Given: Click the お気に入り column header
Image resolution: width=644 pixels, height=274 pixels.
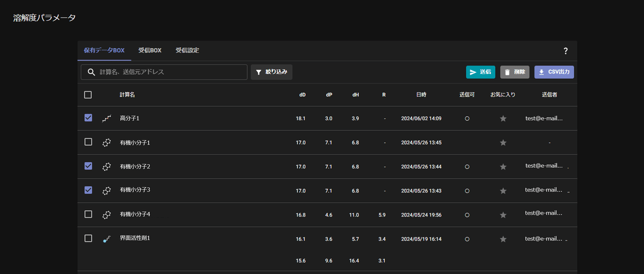Looking at the screenshot, I should (x=503, y=95).
